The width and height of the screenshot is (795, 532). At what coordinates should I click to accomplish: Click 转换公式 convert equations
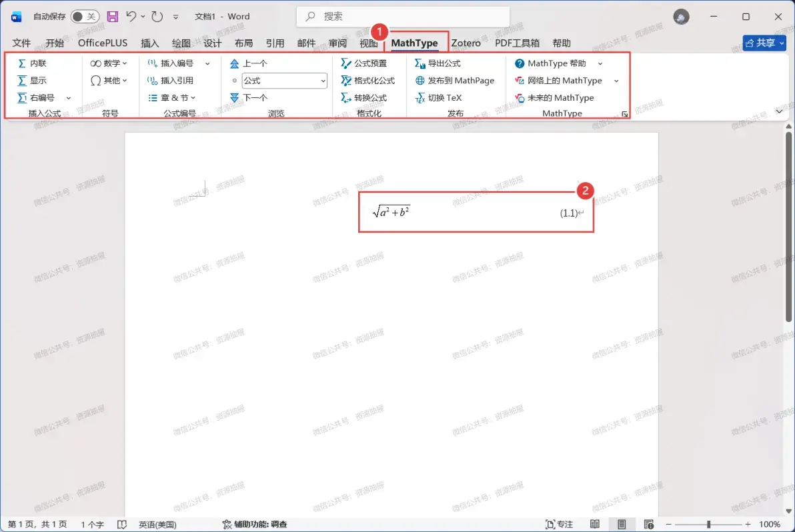tap(364, 98)
